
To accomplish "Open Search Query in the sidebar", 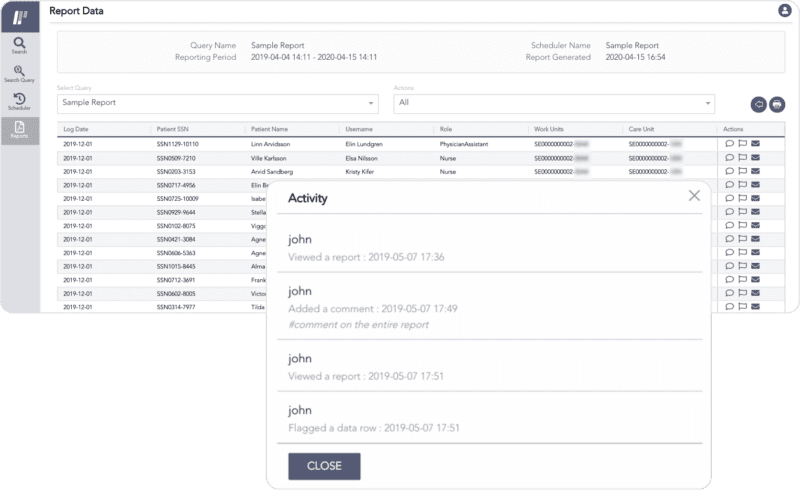I will click(19, 74).
